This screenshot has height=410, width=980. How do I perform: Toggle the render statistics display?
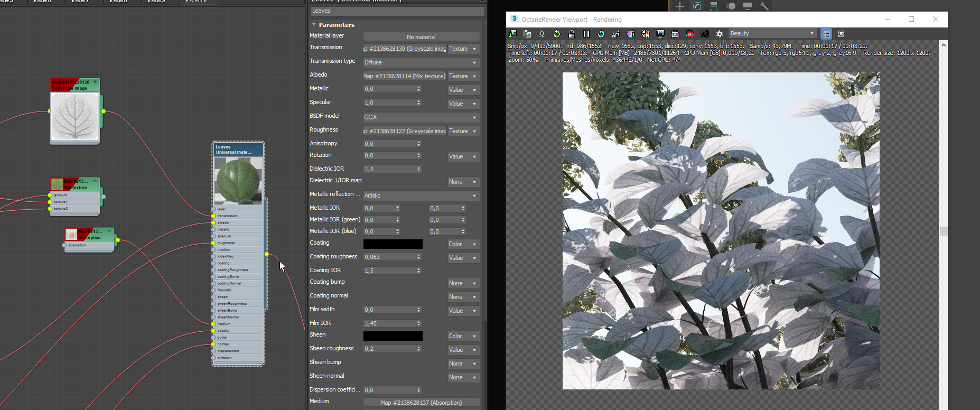point(827,34)
